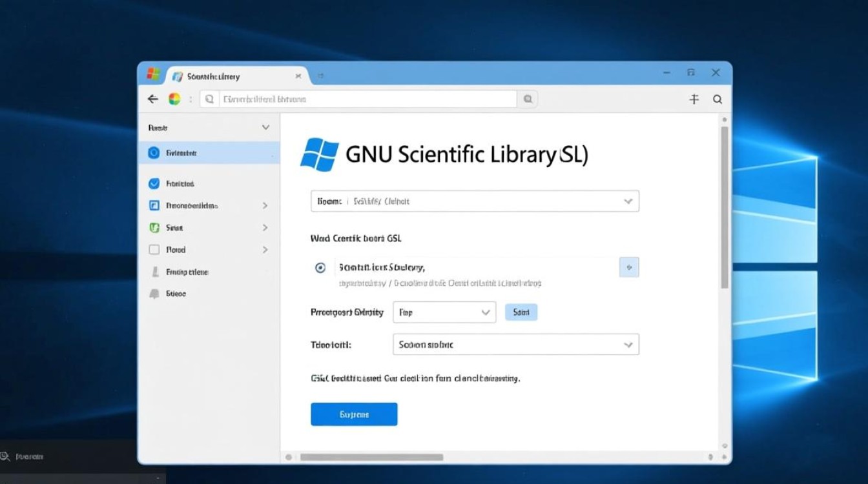
Task: Select the radio button under the GSL subheading
Action: point(320,268)
